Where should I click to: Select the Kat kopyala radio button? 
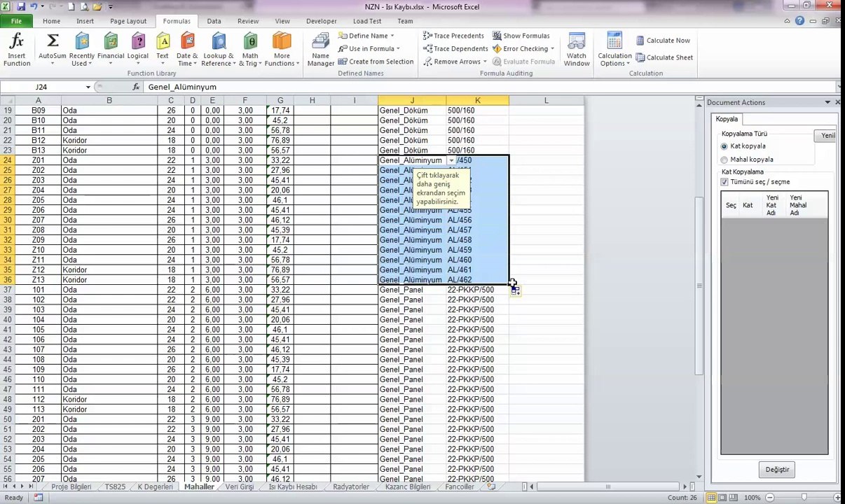(724, 146)
